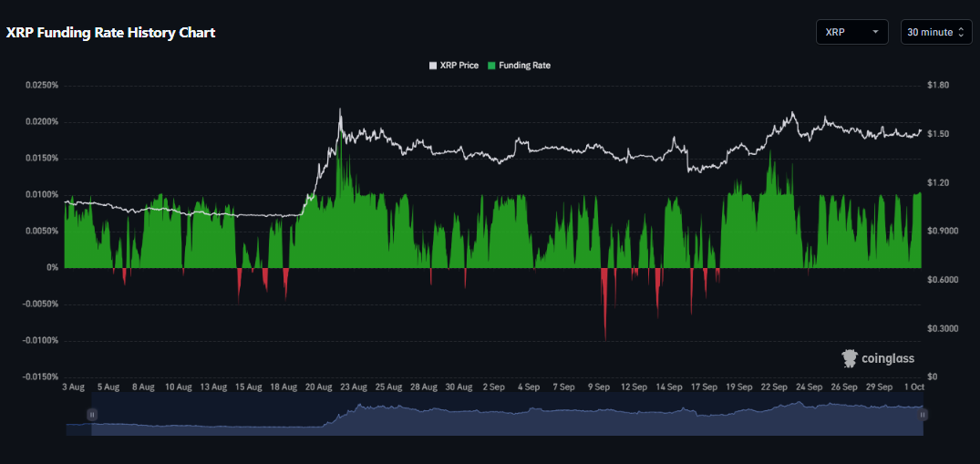Viewport: 980px width, 464px height.
Task: Click the XRP Funding Rate History Chart title
Action: [x=110, y=33]
